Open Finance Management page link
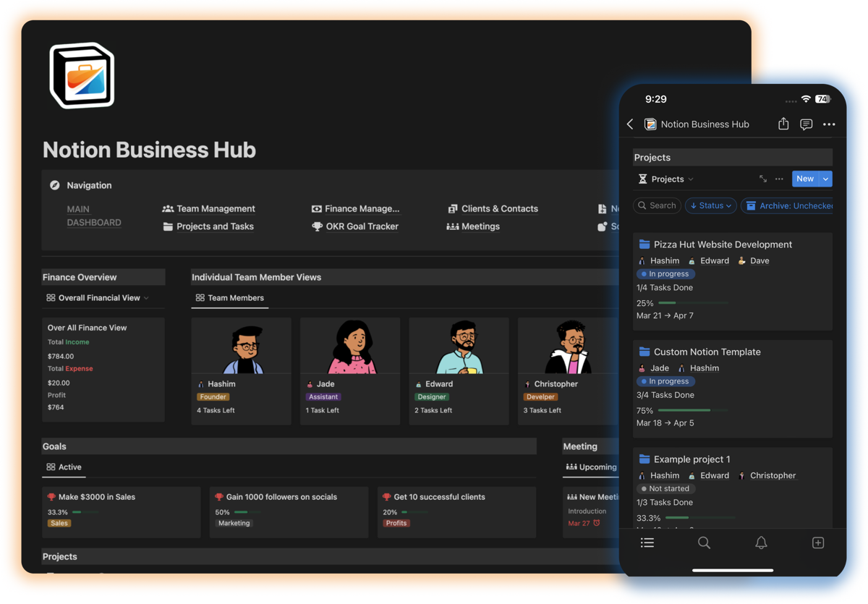 [x=362, y=208]
